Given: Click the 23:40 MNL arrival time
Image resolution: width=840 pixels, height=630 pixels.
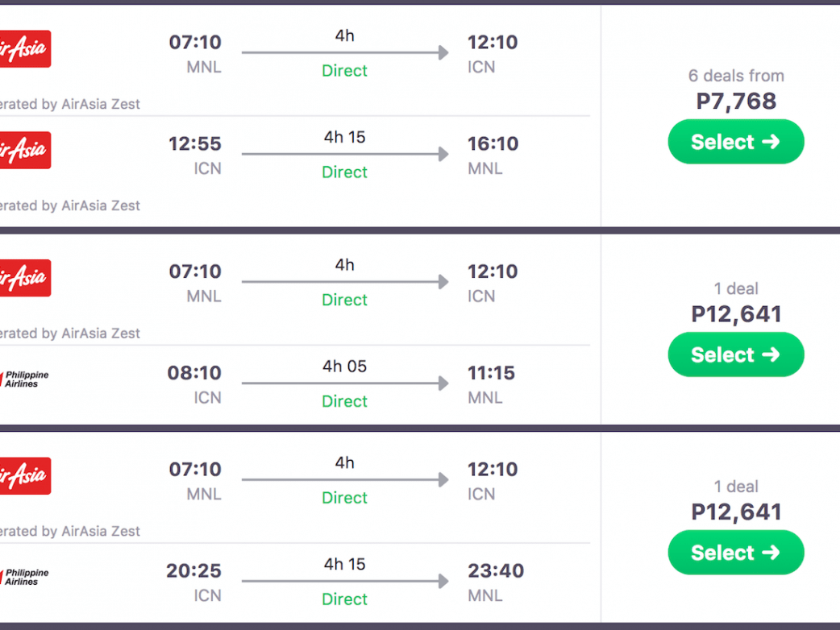Looking at the screenshot, I should [495, 571].
